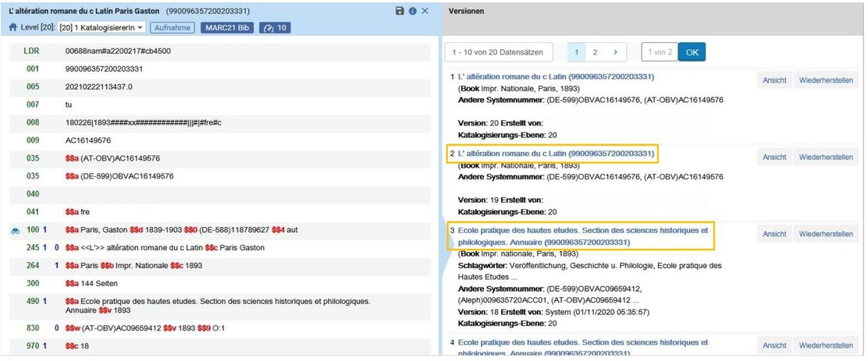Click the save disk icon in record header
The image size is (868, 361).
[400, 11]
